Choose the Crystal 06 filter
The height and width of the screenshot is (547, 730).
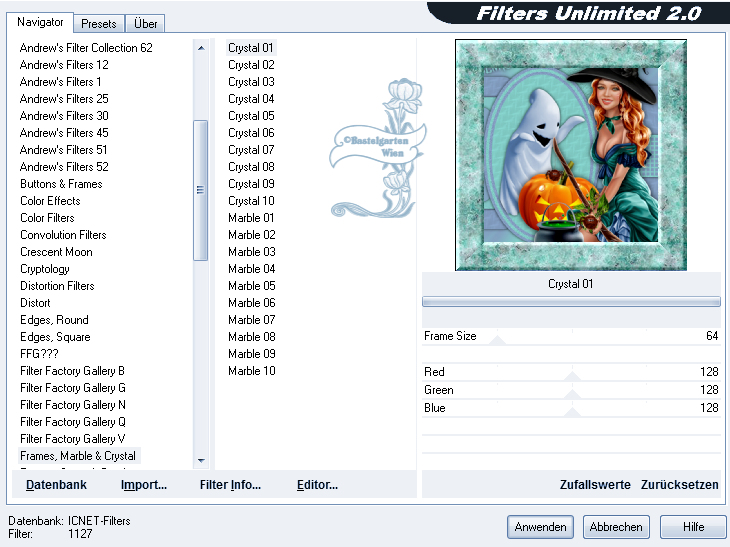tap(251, 133)
